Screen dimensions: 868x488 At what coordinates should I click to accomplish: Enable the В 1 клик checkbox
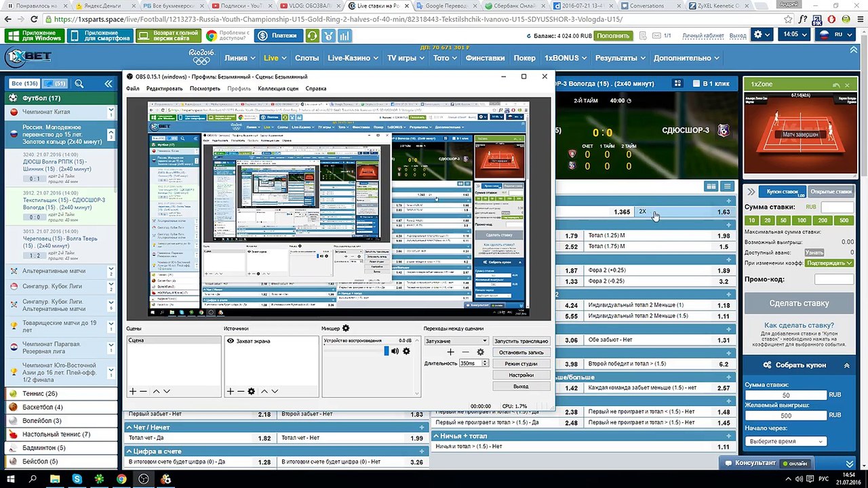[696, 83]
